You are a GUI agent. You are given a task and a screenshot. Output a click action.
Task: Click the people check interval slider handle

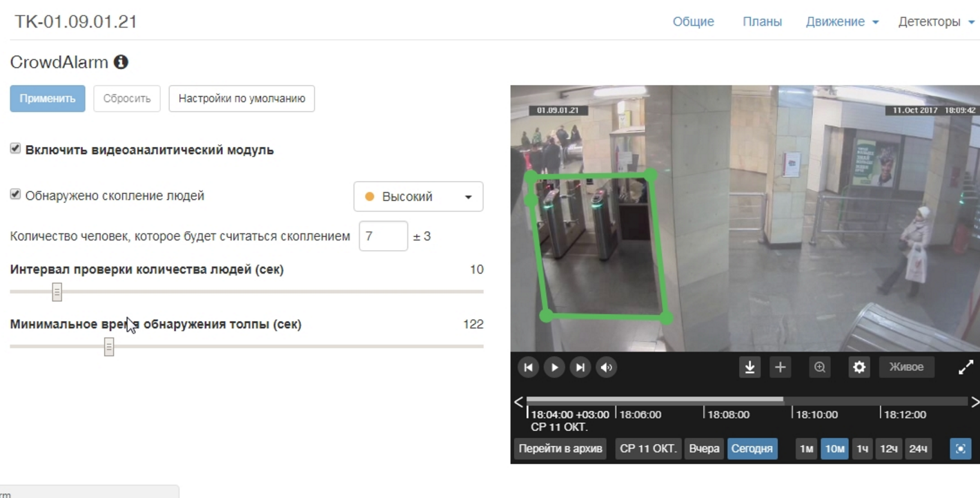[x=57, y=292]
